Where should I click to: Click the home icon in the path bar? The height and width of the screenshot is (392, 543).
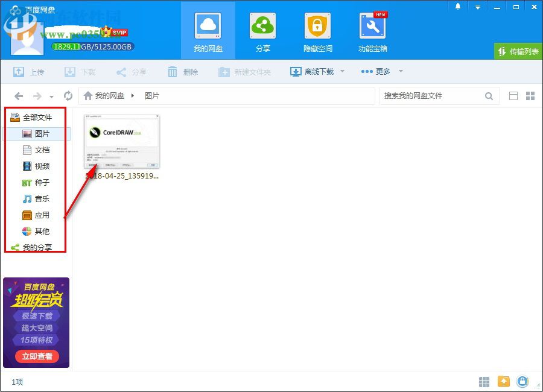[88, 95]
